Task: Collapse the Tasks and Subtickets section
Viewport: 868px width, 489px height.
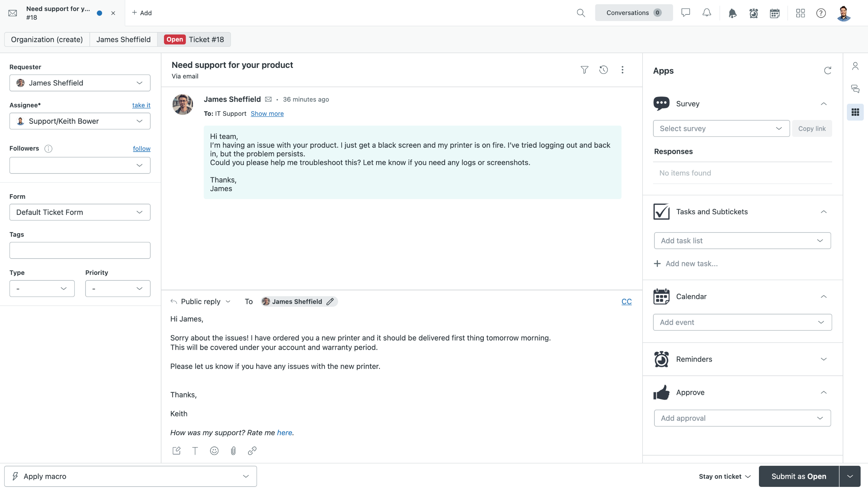Action: (x=823, y=212)
